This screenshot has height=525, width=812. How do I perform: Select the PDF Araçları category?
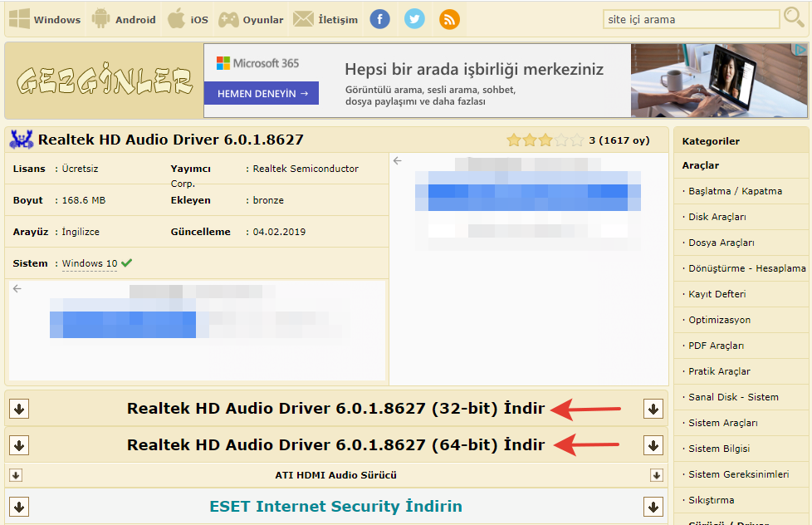(x=716, y=346)
